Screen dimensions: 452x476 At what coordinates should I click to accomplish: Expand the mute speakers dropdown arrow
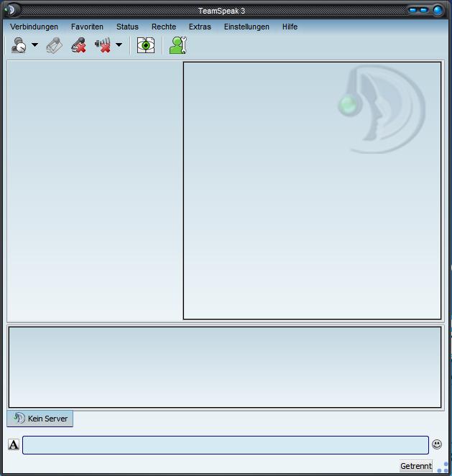(x=119, y=45)
